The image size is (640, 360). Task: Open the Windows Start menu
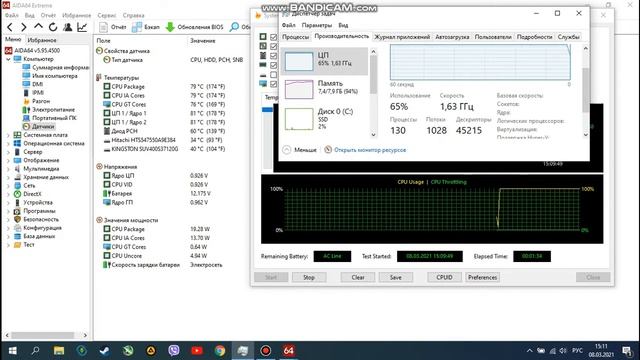pos(12,351)
